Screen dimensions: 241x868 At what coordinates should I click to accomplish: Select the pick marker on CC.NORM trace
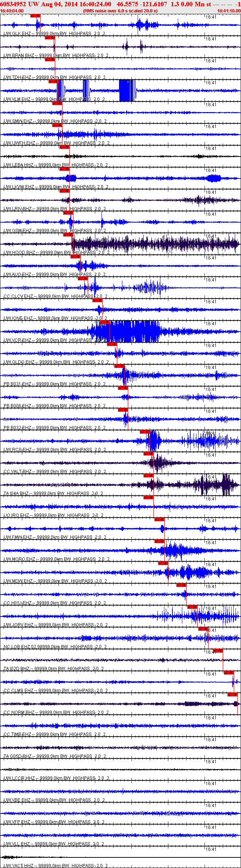coord(233,695)
